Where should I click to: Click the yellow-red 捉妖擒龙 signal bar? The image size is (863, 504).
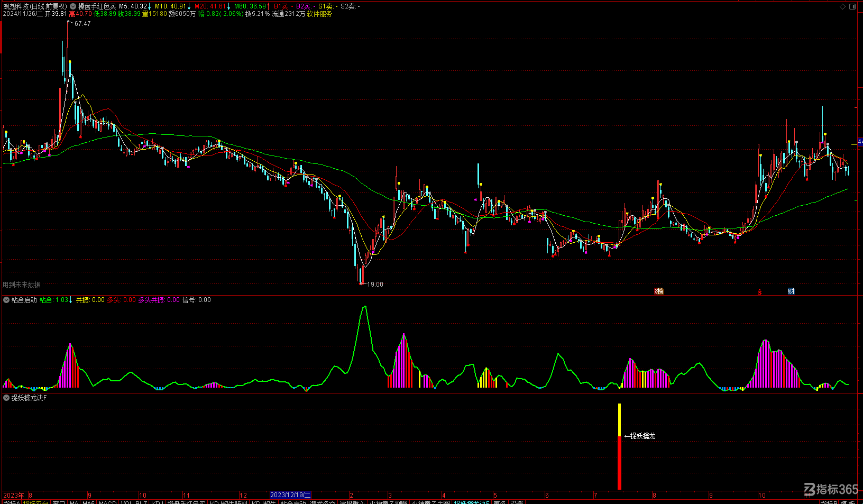click(619, 446)
